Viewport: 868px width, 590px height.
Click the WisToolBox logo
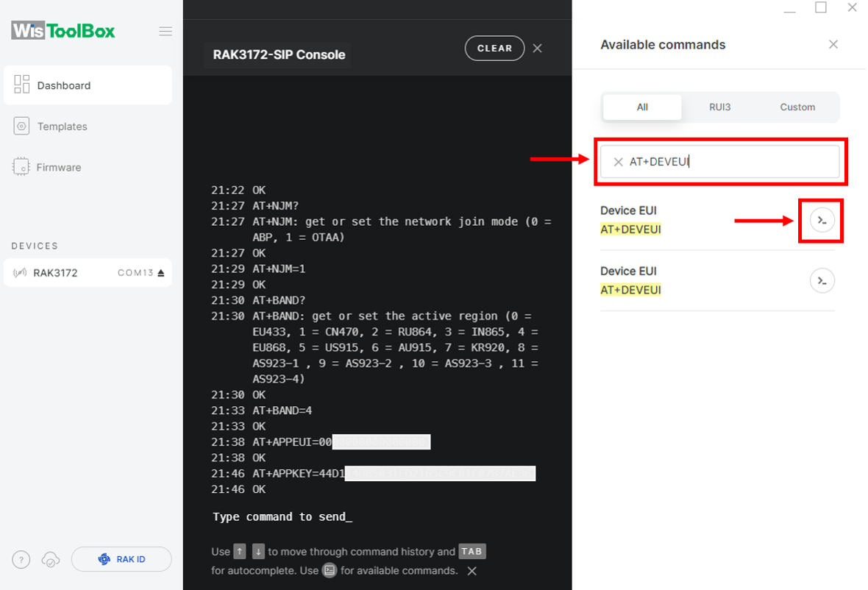point(63,30)
